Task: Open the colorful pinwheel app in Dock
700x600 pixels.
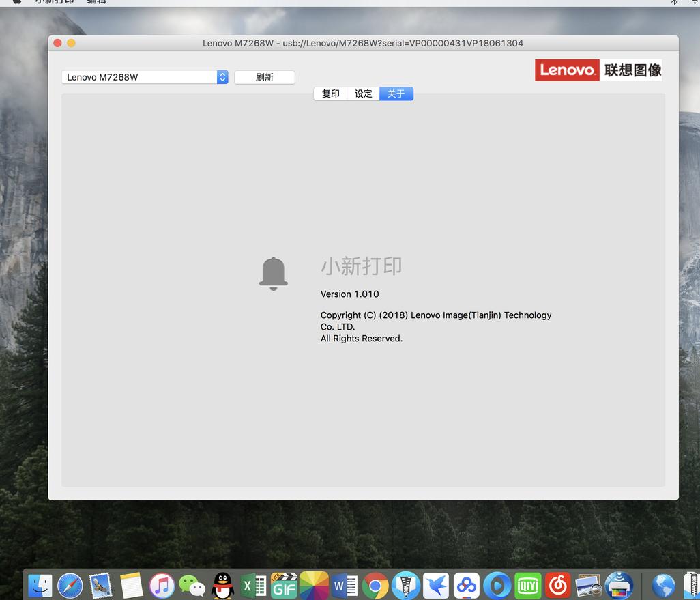Action: pyautogui.click(x=315, y=585)
